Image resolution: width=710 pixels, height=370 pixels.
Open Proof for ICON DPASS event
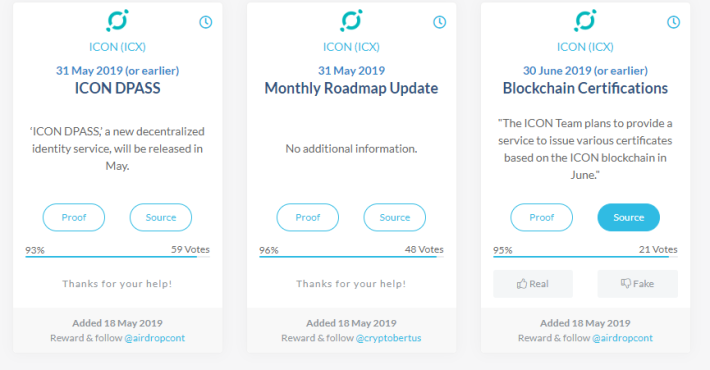[74, 217]
